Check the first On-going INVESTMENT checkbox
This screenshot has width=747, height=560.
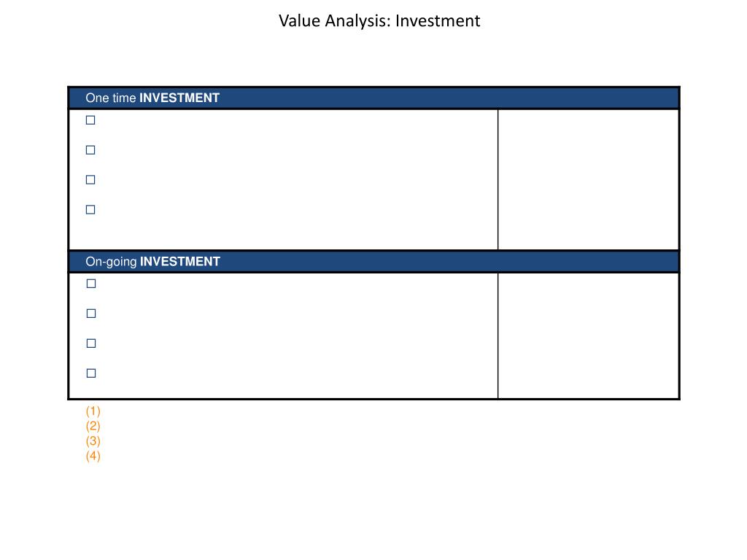(91, 284)
